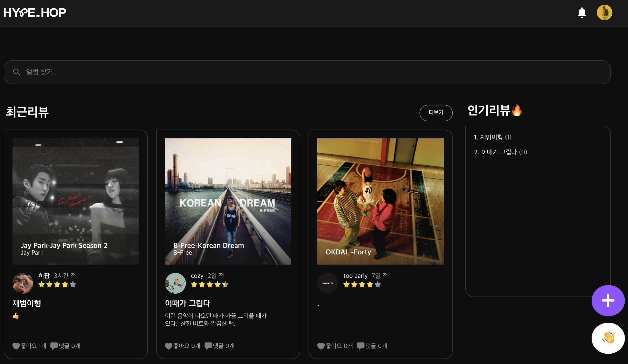Click the thumbs-up emoji in 재범이형 review

16,316
